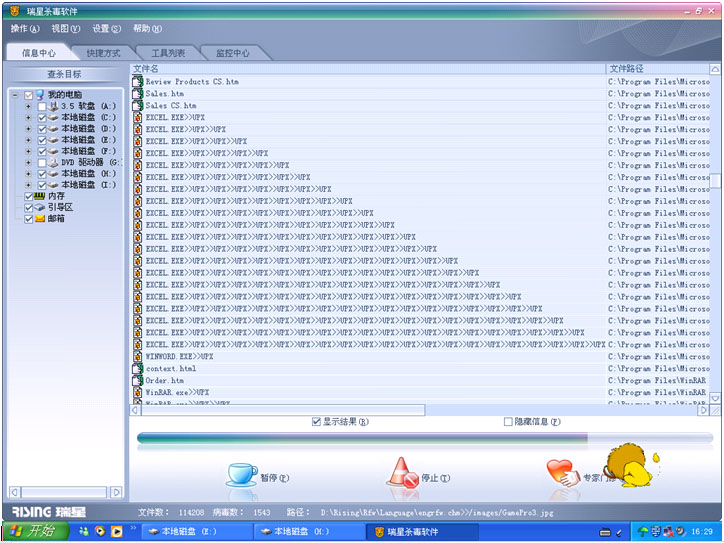
Task: Open the 设置(S) menu
Action: click(x=106, y=29)
